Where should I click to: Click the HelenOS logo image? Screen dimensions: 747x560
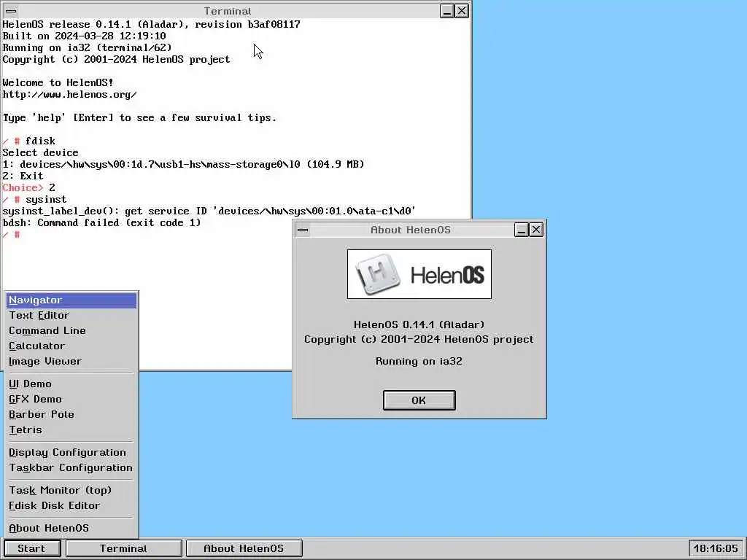[419, 274]
